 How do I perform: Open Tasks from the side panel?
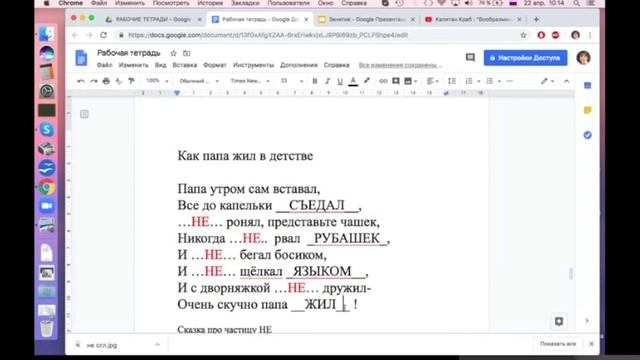587,135
